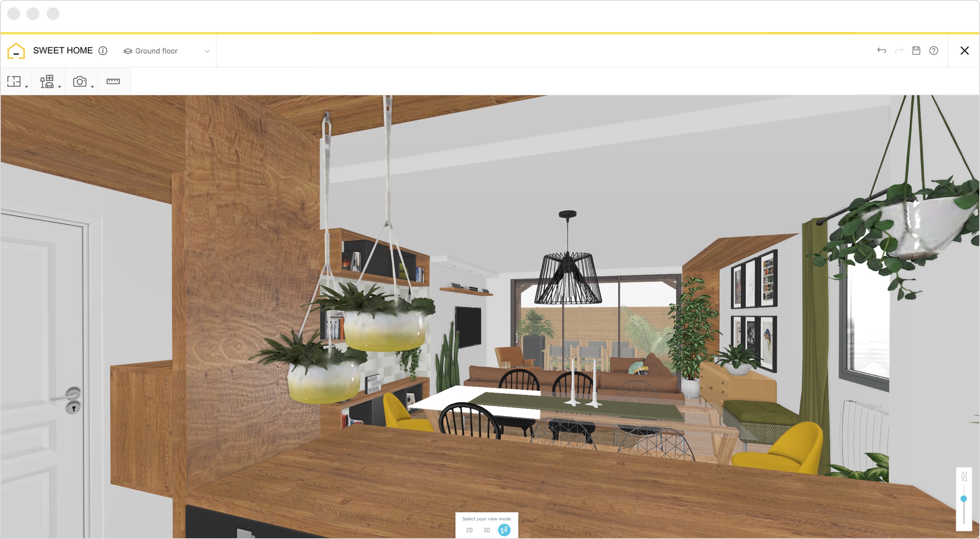Select the camera/screenshot tool icon
Screen dimensions: 980x539
click(79, 81)
